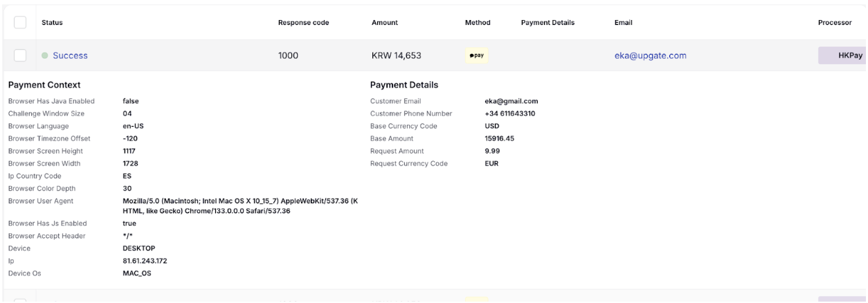Click the Browser Language value en-US
The width and height of the screenshot is (868, 303).
[x=133, y=126]
